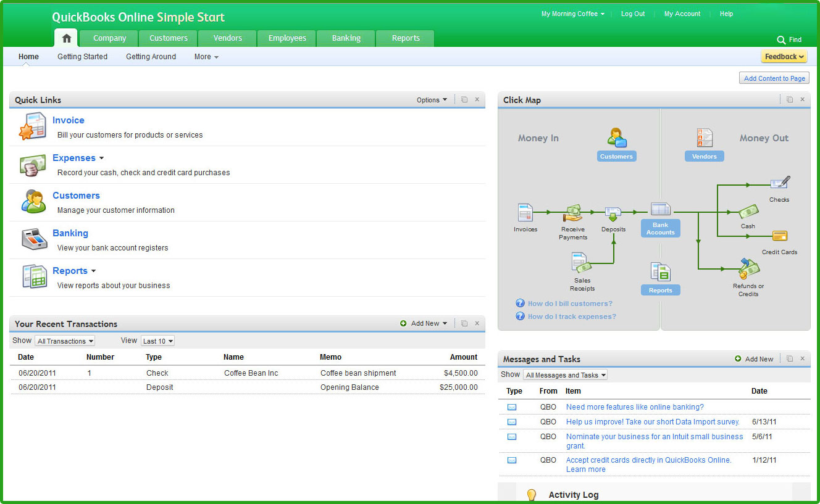
Task: Close the Messages and Tasks panel
Action: coord(803,358)
